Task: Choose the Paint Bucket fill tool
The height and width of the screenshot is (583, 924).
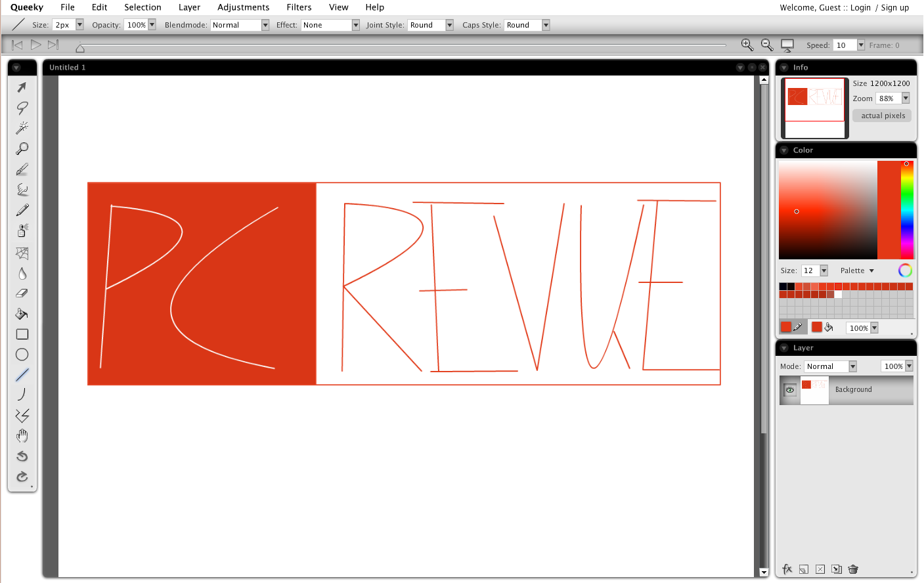Action: [22, 314]
